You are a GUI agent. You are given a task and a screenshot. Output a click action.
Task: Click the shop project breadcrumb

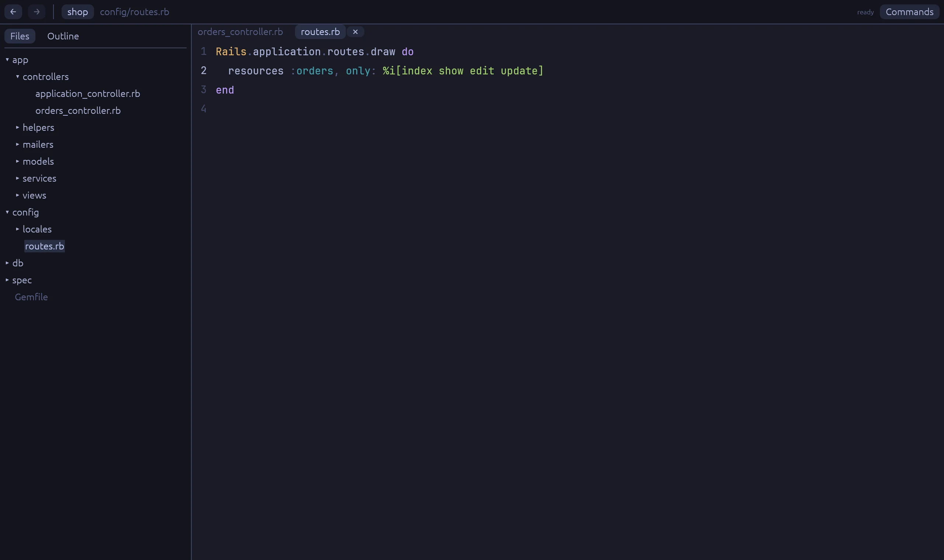click(x=77, y=12)
